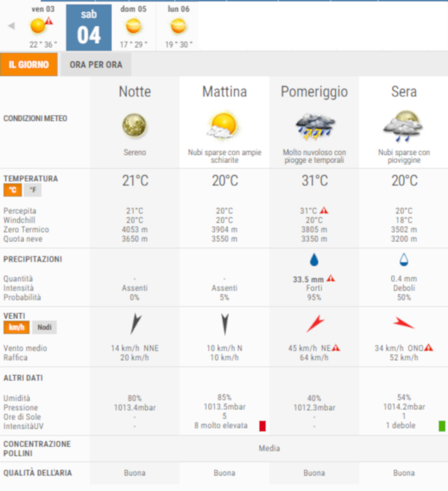Click the 95% rain probability value
The width and height of the screenshot is (448, 491).
314,297
